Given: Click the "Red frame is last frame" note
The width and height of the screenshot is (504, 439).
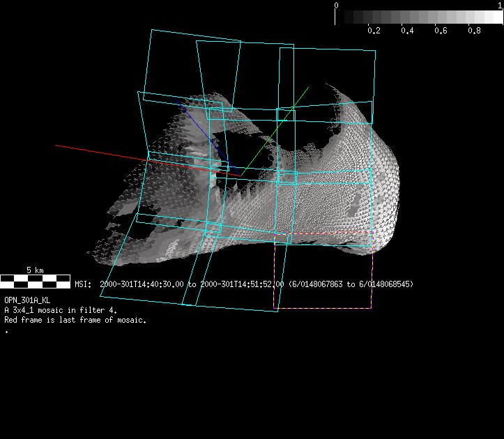Looking at the screenshot, I should click(75, 320).
